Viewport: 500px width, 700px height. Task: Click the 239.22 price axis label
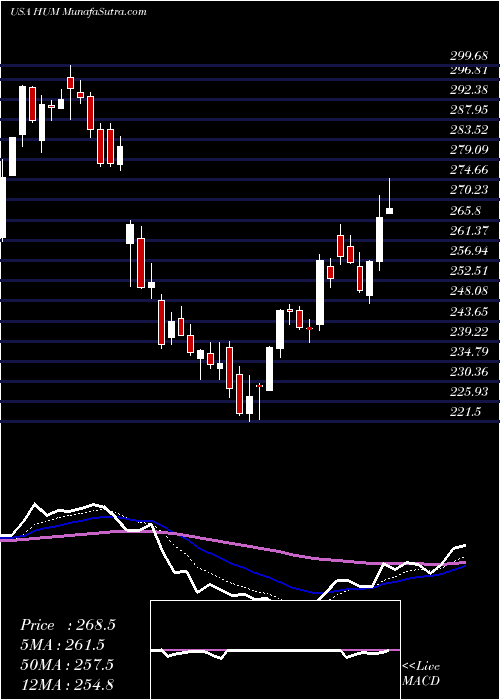pyautogui.click(x=469, y=331)
